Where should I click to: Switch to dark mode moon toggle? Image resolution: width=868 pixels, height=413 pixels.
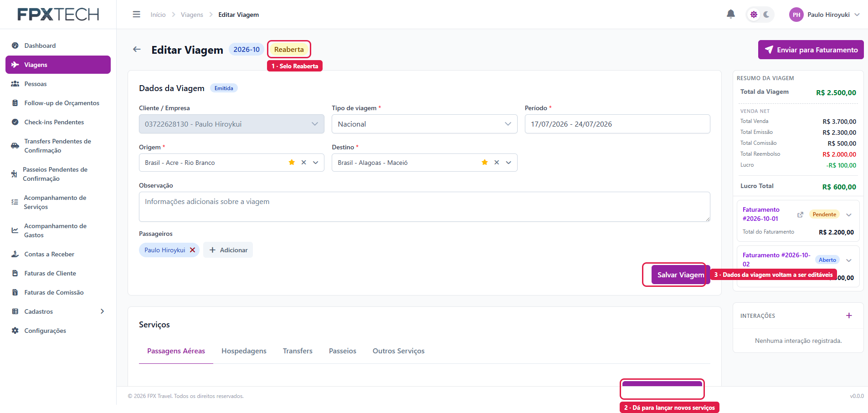tap(766, 15)
